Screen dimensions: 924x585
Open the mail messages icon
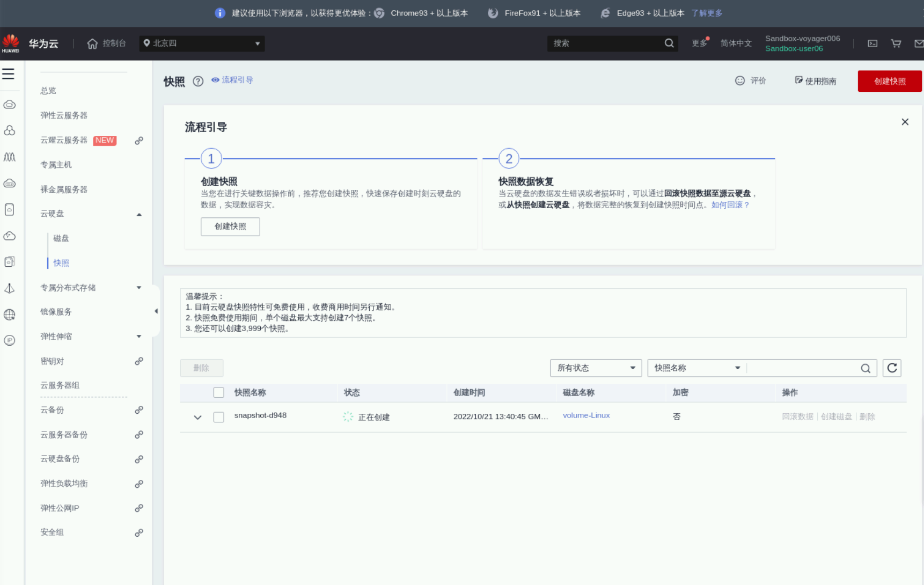point(919,43)
